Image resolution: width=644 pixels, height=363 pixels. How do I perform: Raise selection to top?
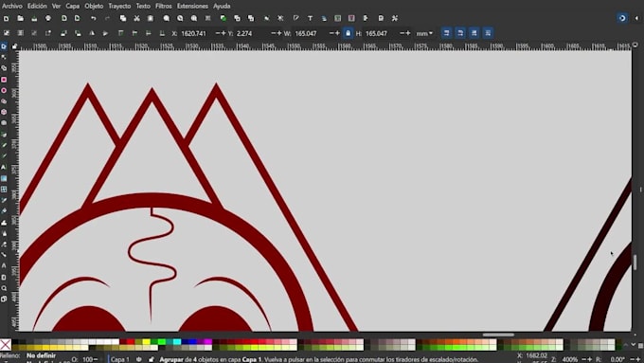[120, 33]
